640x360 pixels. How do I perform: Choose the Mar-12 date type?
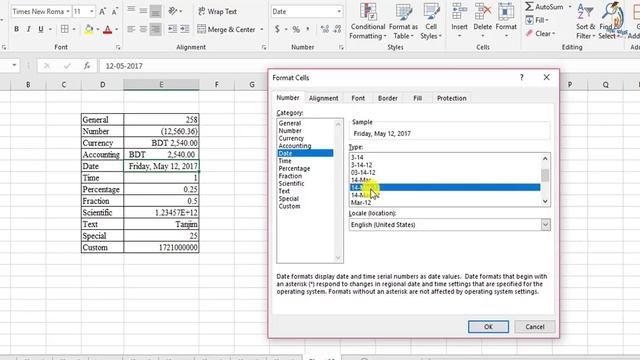pyautogui.click(x=361, y=202)
